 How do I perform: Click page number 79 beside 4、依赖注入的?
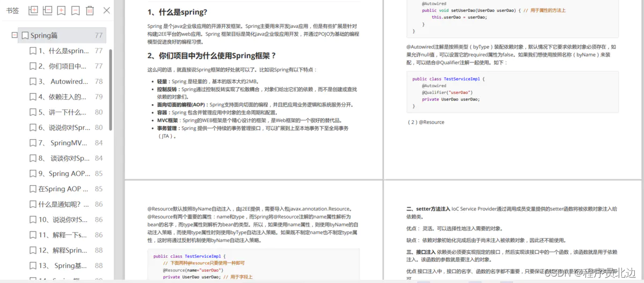99,97
